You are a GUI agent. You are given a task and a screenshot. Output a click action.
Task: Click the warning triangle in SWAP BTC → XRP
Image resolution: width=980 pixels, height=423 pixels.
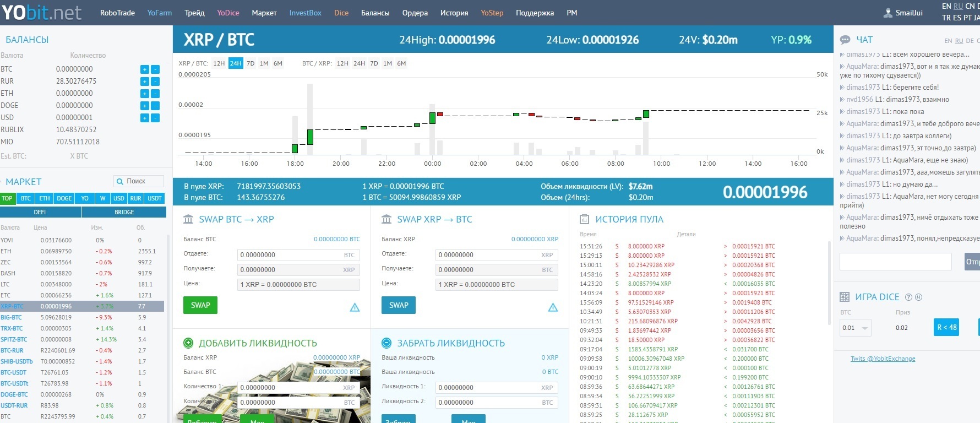355,307
